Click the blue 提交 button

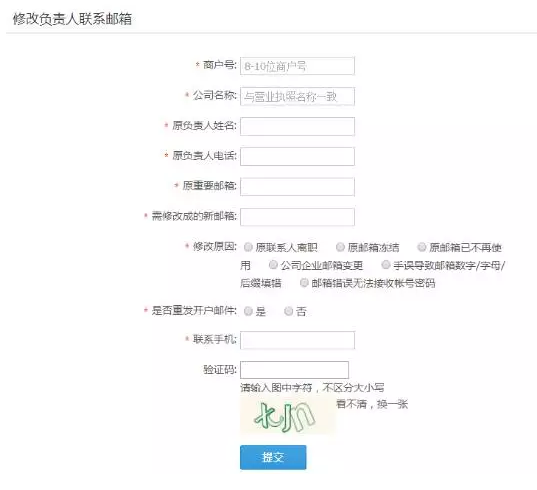point(273,457)
